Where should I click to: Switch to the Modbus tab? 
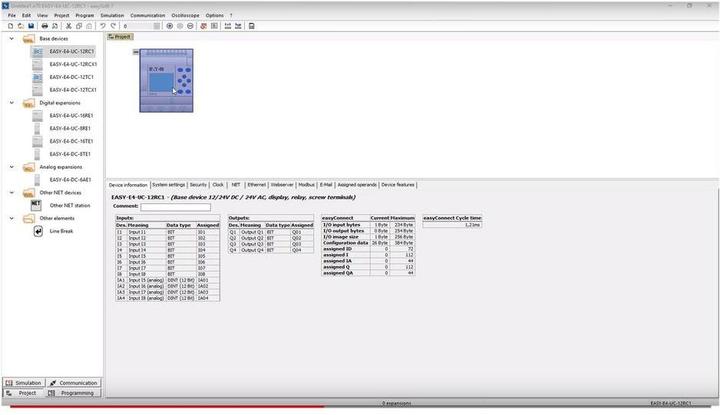(306, 185)
